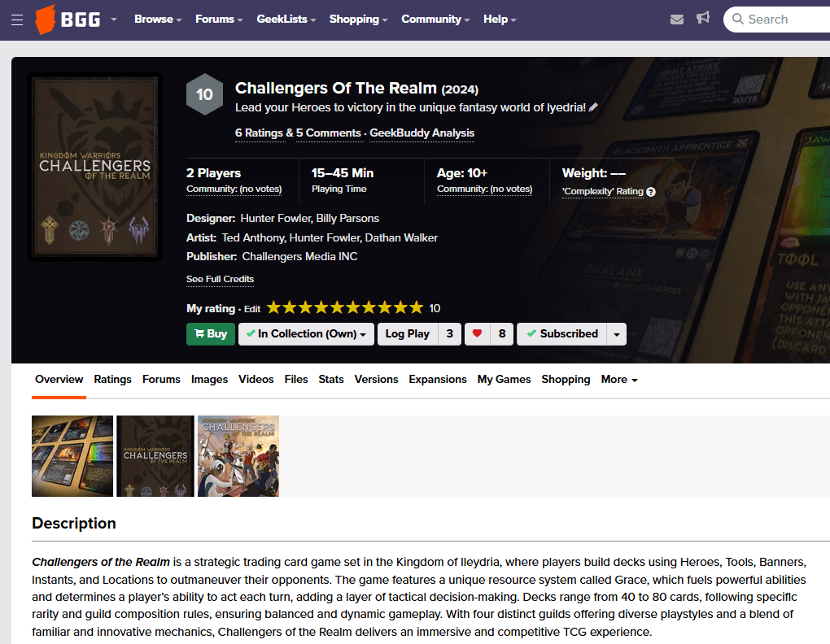
Task: Toggle the red heart fan button
Action: pos(477,334)
